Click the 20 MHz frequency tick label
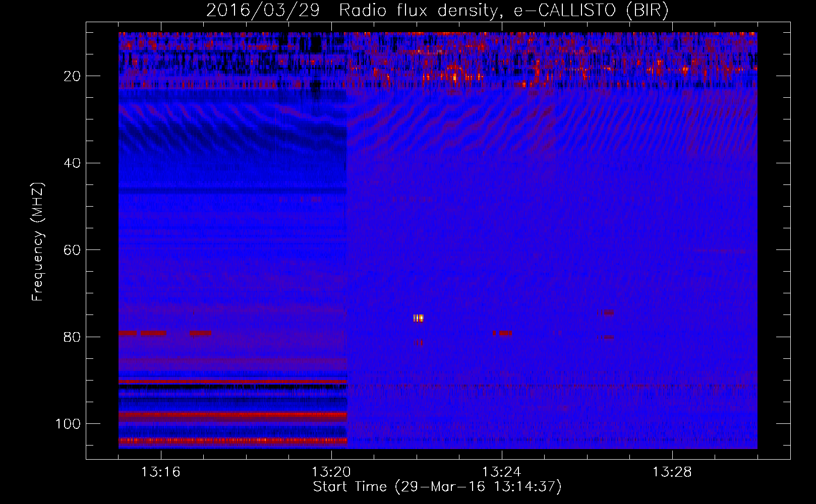Screen dimensions: 816x504 coord(73,76)
